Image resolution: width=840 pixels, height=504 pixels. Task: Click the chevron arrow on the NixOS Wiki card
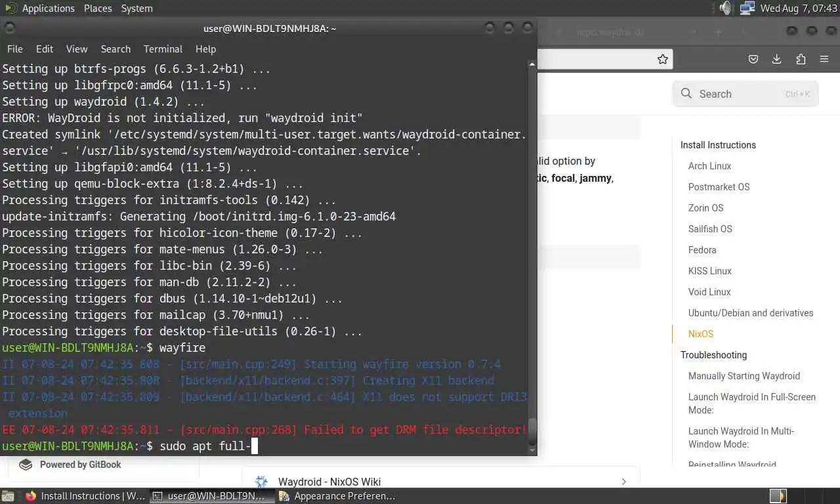click(x=623, y=482)
